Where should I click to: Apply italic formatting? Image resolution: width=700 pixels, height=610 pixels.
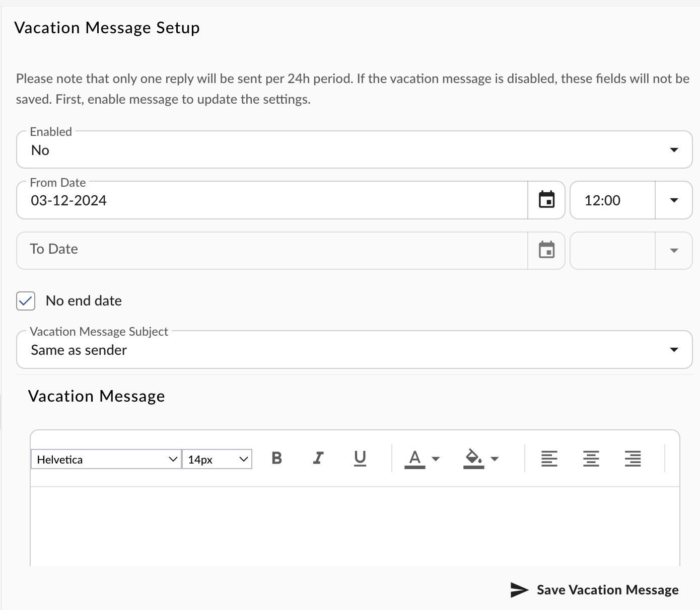point(318,459)
